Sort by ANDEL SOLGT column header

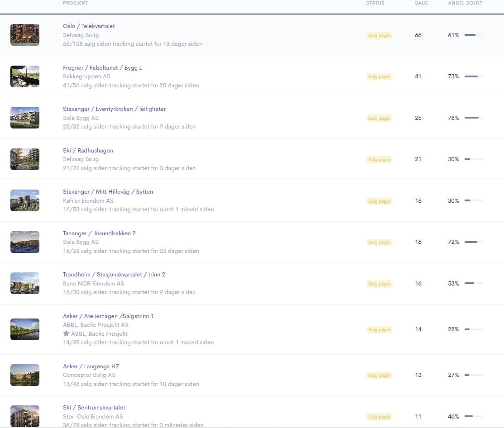(x=465, y=3)
